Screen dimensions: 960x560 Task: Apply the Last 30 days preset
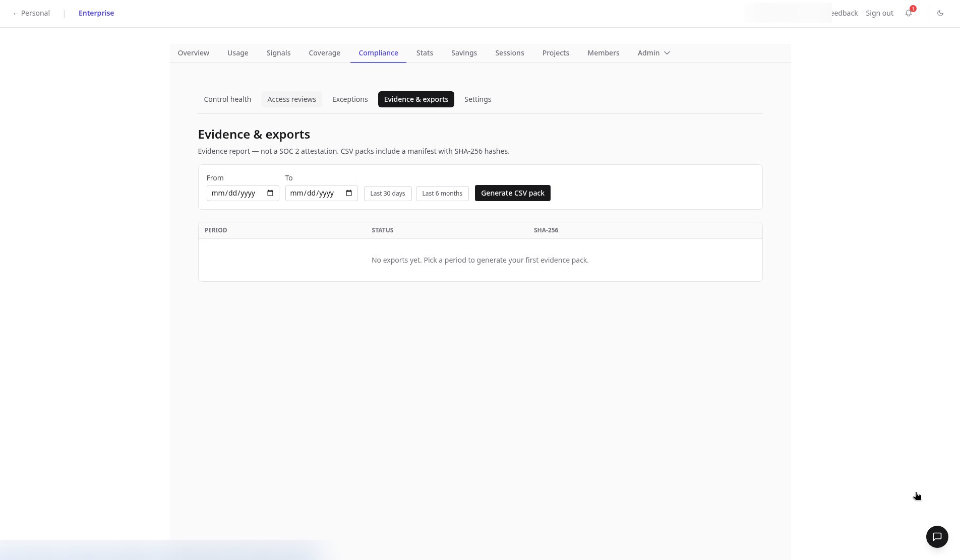pos(387,194)
